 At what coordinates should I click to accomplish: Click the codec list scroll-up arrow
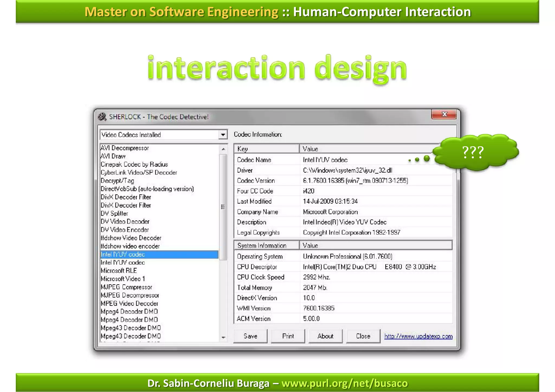(x=223, y=149)
